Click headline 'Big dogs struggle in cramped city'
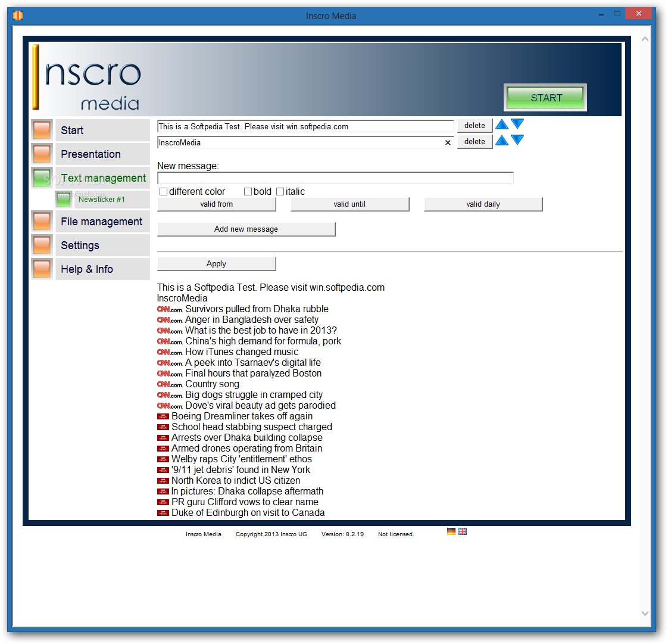Image resolution: width=668 pixels, height=644 pixels. click(x=254, y=395)
